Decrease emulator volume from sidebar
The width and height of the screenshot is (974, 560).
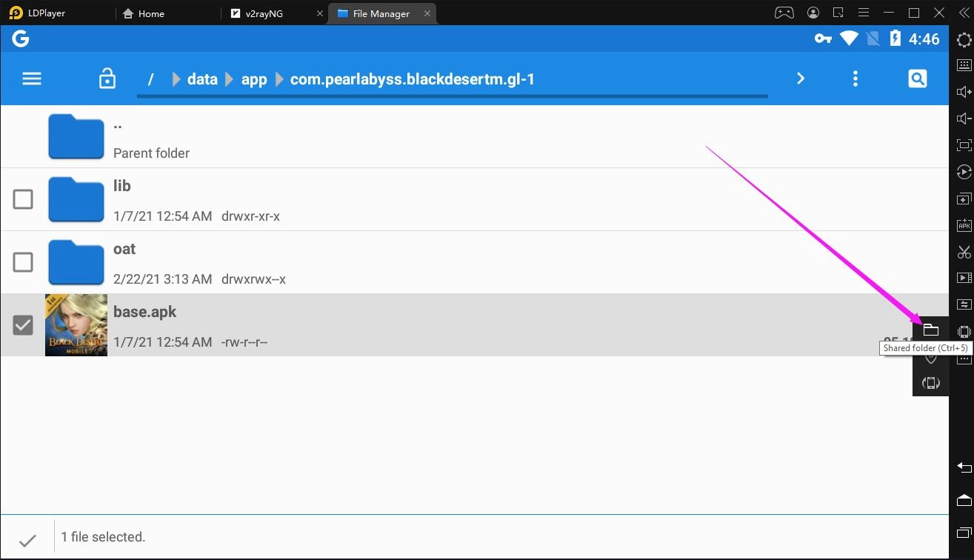[x=964, y=118]
